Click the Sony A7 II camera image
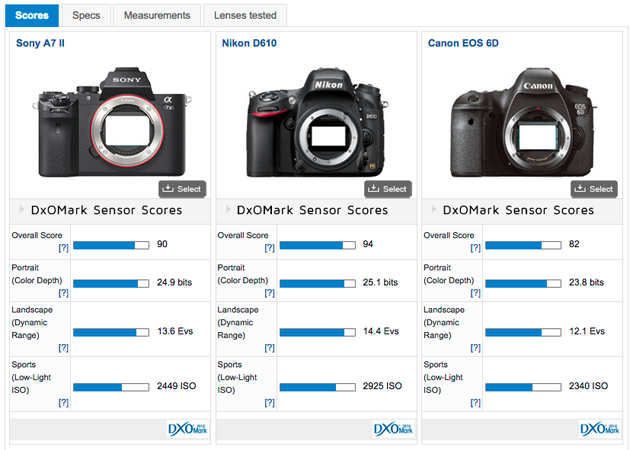 [x=112, y=122]
